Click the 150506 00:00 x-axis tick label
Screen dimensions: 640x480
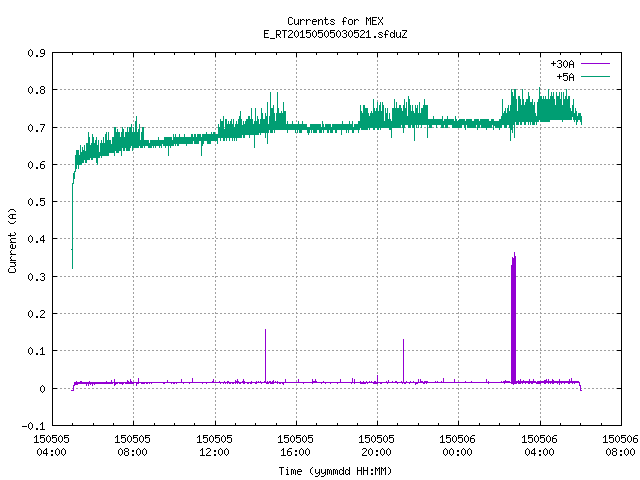(x=457, y=445)
